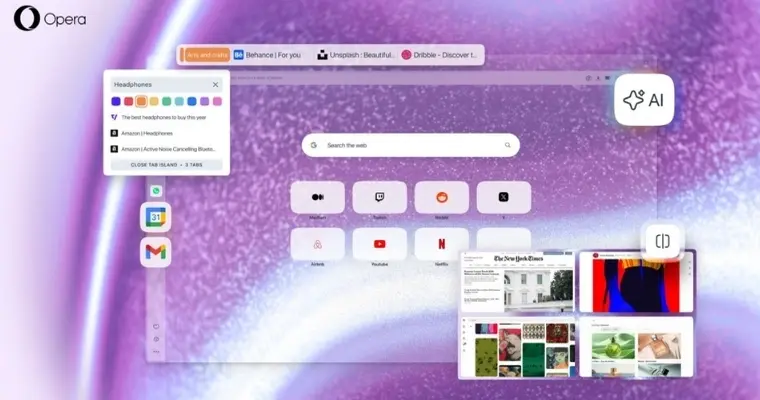Switch to the Arts and crafts tab
This screenshot has height=400, width=760.
click(x=207, y=55)
